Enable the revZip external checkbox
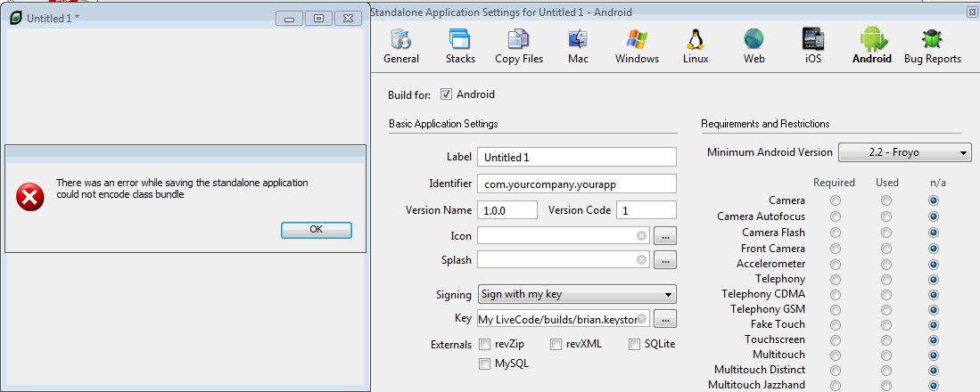Viewport: 980px width, 392px height. [485, 345]
